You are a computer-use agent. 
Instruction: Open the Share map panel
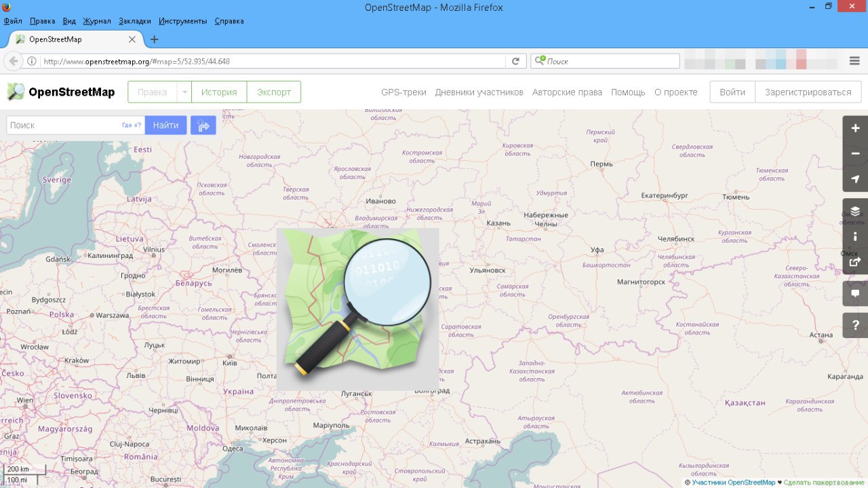tap(855, 261)
